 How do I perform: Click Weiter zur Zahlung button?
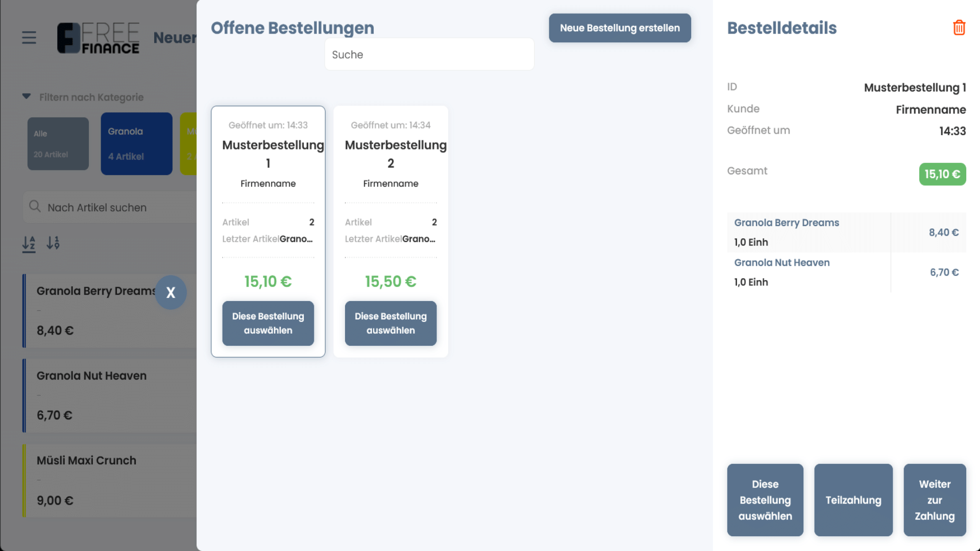[934, 500]
